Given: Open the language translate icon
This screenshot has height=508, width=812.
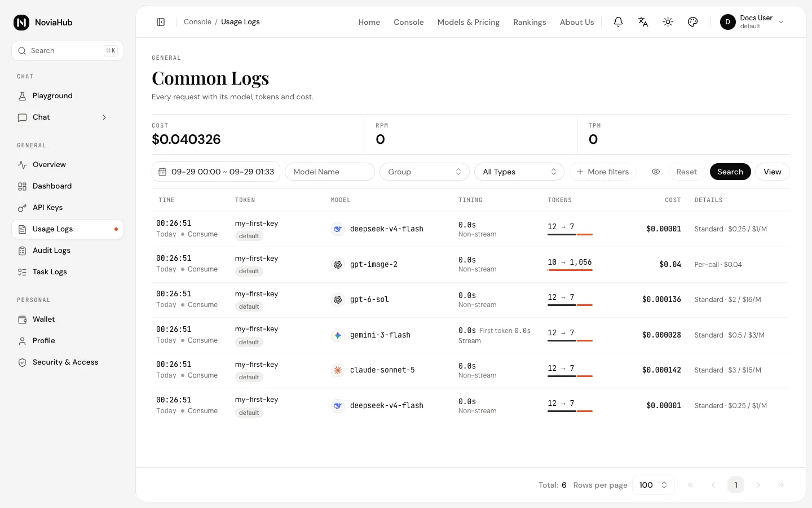Looking at the screenshot, I should pos(643,22).
